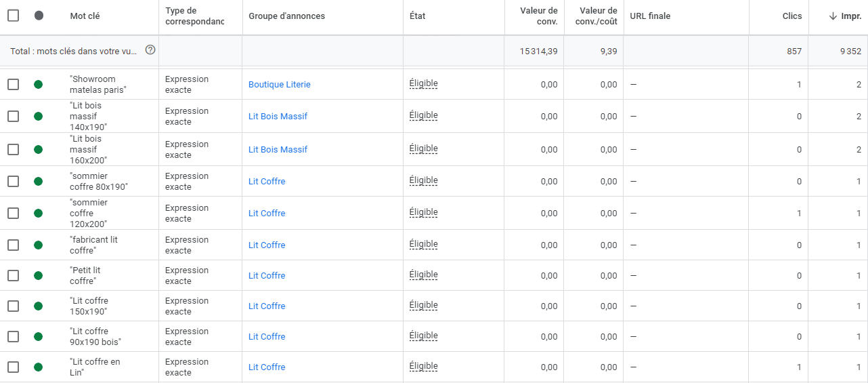Sort by the Clics column header
This screenshot has height=383, width=868.
tap(792, 16)
